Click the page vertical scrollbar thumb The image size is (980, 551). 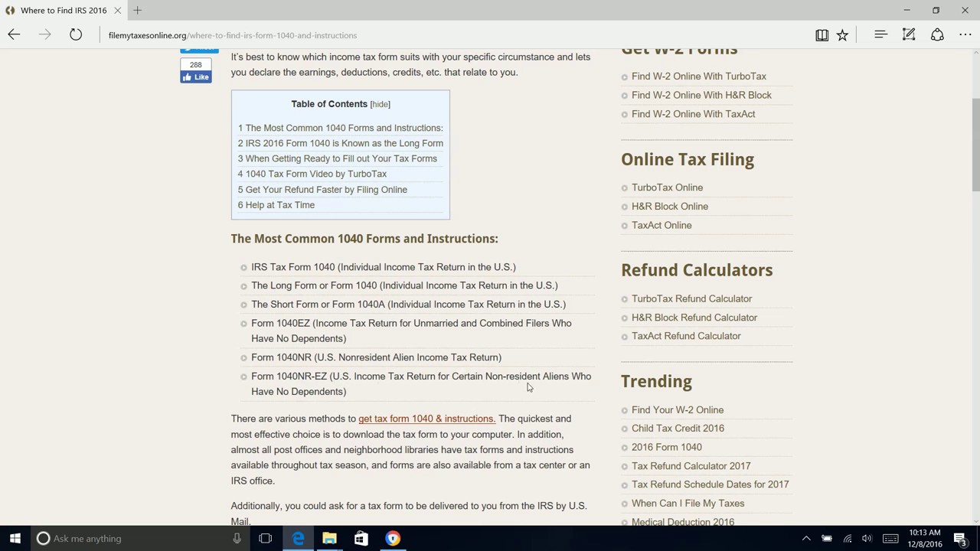pyautogui.click(x=975, y=145)
